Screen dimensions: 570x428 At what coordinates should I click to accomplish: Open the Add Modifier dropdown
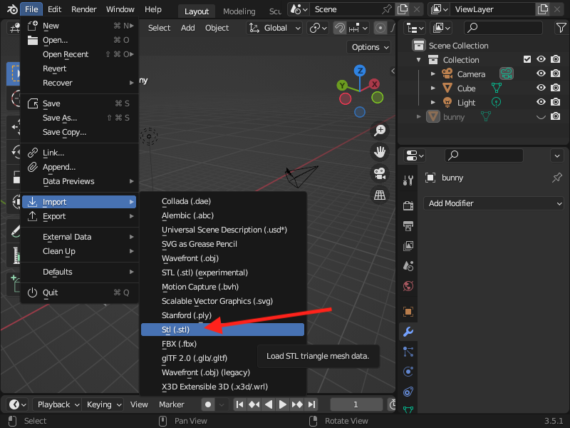point(494,203)
